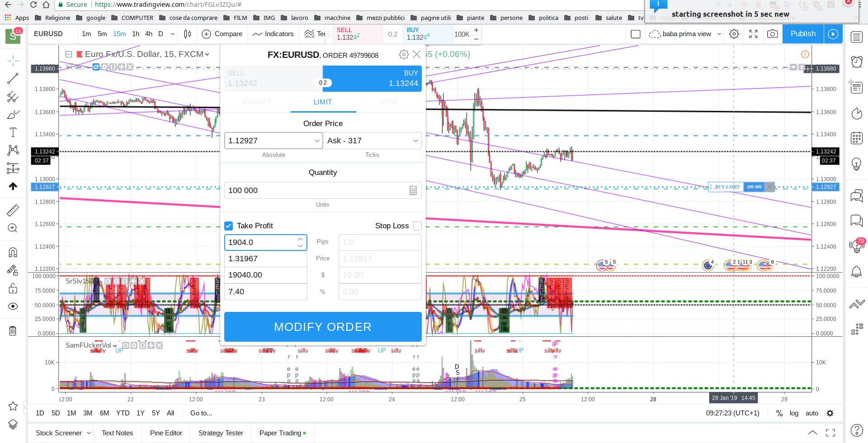Toggle stay in drawing mode
Image resolution: width=868 pixels, height=443 pixels.
pos(13,270)
